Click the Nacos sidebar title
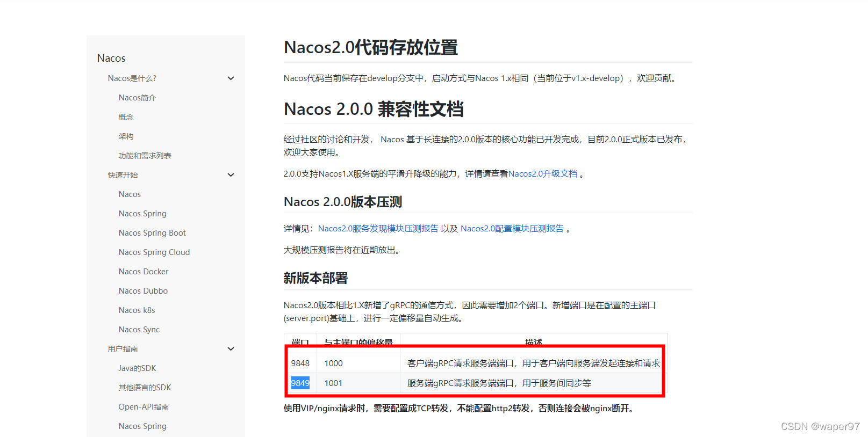 tap(111, 58)
